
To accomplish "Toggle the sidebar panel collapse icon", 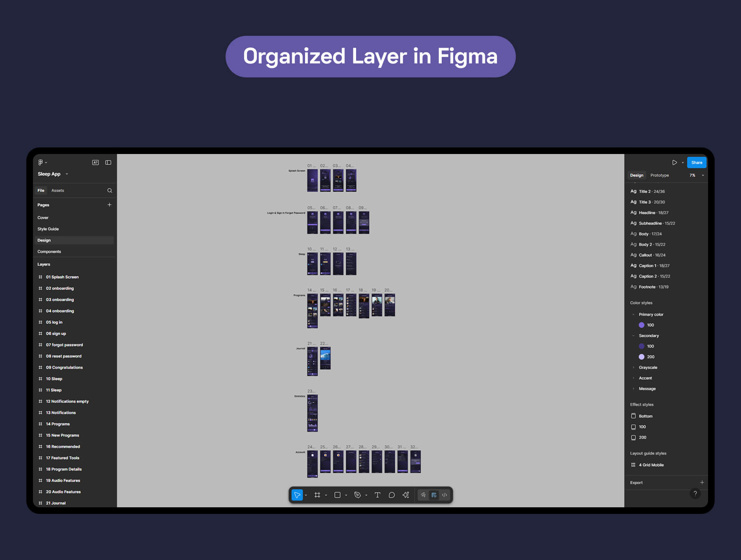I will [108, 162].
